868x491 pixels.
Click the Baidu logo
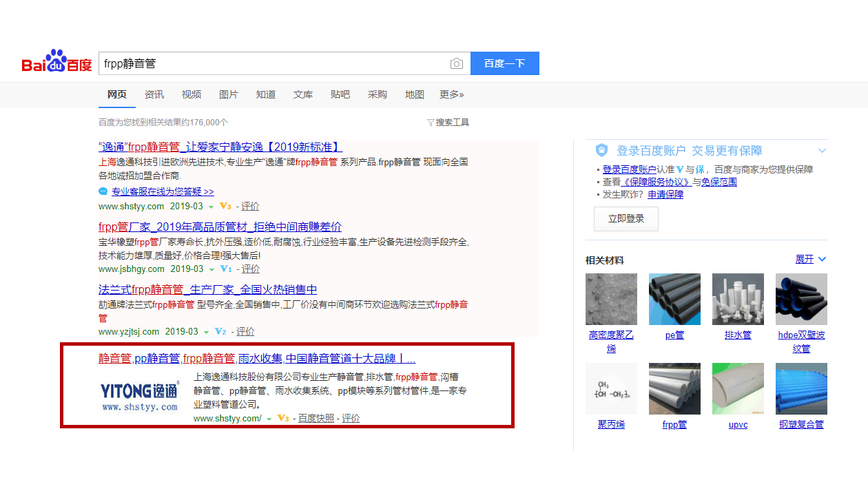click(x=56, y=61)
